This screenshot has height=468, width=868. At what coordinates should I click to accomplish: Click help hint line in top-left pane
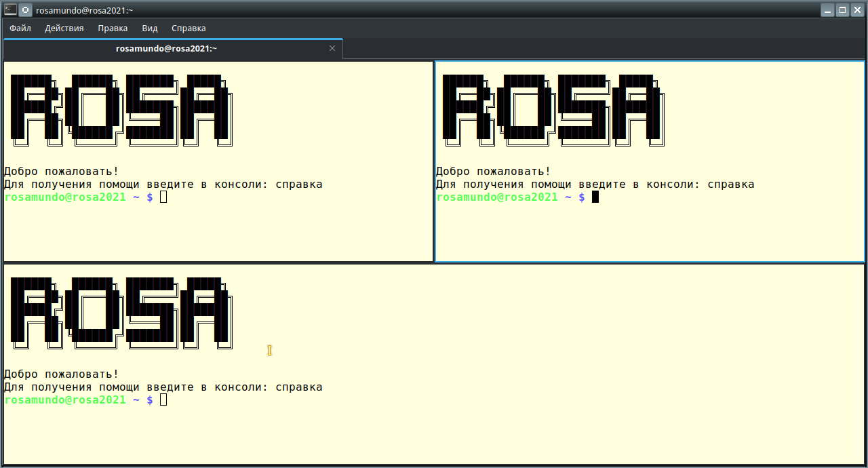[x=163, y=184]
